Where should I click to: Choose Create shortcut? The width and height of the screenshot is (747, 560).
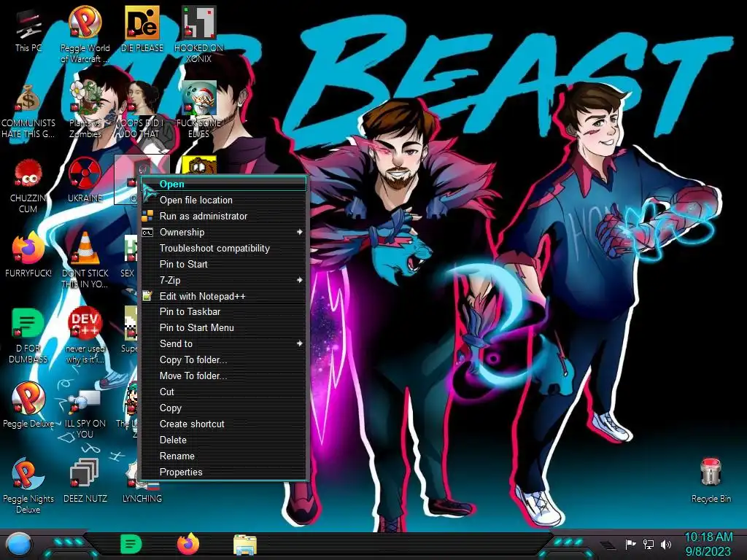[223, 424]
